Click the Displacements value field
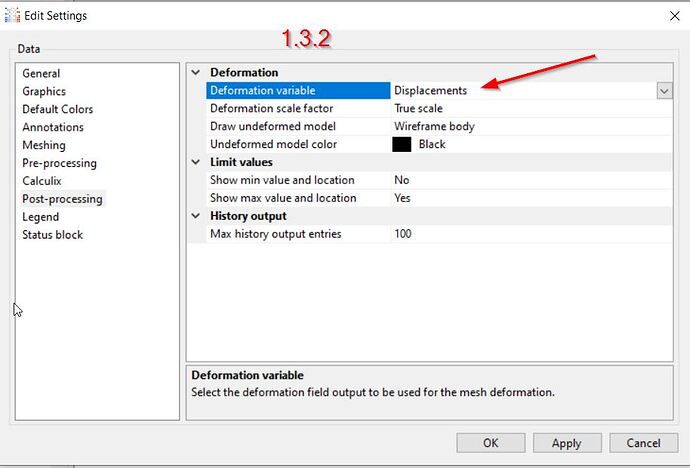 (x=524, y=91)
